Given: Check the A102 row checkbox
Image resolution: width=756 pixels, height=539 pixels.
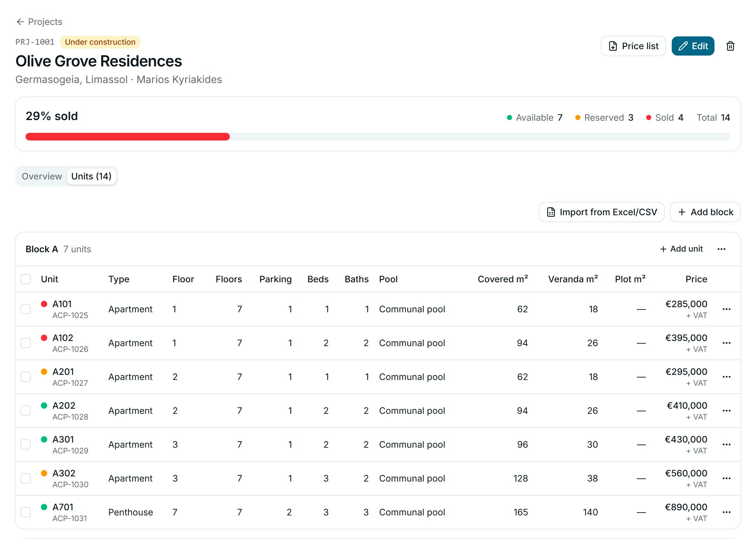Looking at the screenshot, I should pos(26,343).
